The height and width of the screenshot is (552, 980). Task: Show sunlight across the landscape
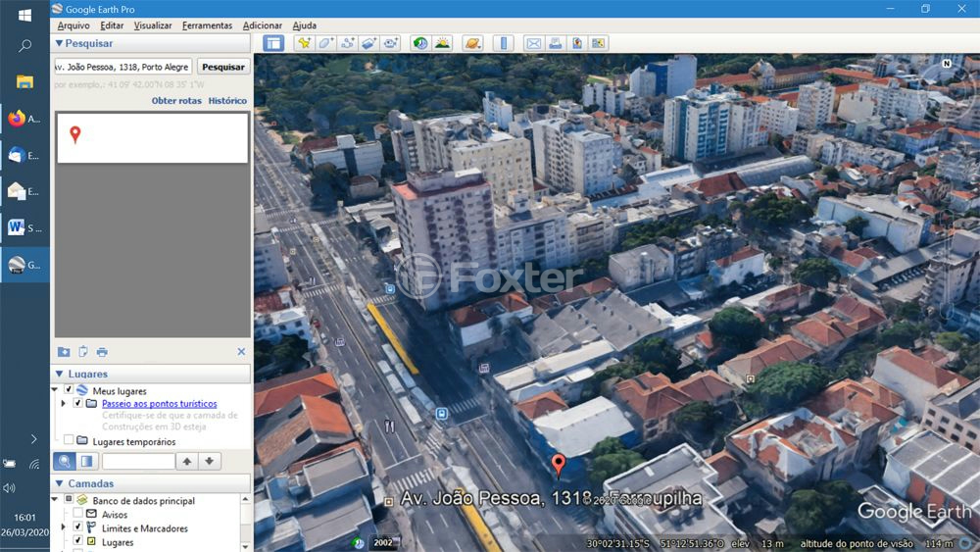pos(443,43)
